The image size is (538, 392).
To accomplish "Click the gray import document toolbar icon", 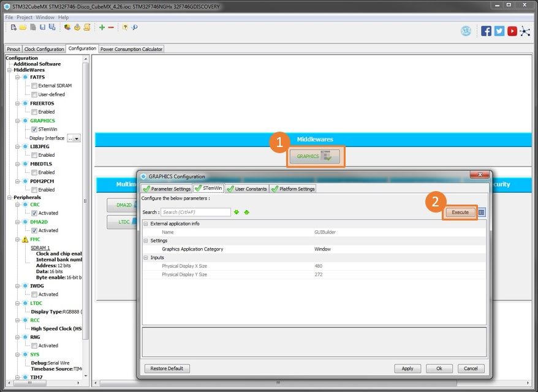I will [33, 28].
